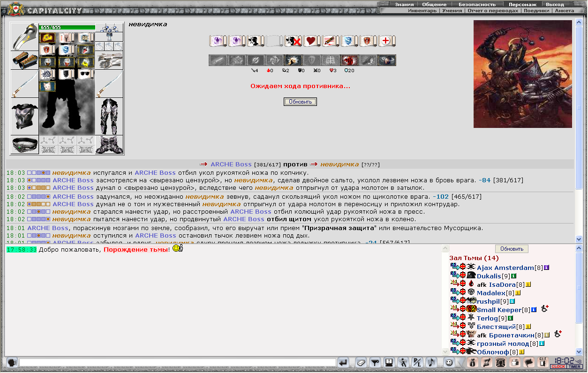Click the exit door icon

543,362
